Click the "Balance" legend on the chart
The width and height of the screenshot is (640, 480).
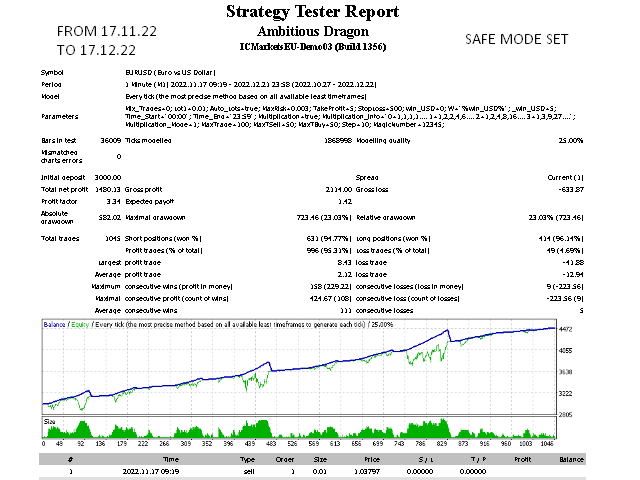tap(54, 324)
